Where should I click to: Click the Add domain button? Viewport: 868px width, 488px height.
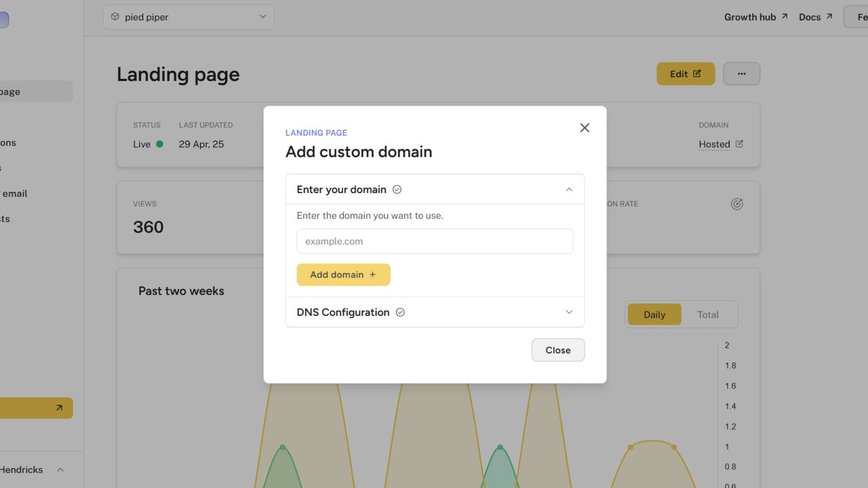click(x=343, y=274)
